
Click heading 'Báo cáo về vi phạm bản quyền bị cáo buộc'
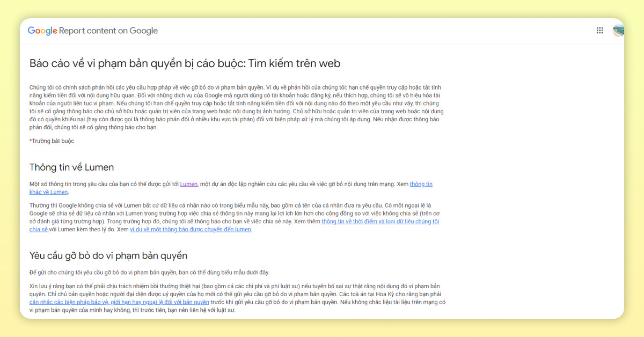185,63
